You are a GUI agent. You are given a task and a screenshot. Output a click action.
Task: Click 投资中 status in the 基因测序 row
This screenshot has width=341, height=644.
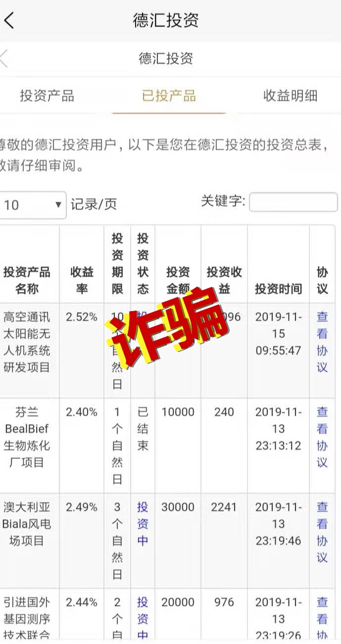(x=143, y=619)
